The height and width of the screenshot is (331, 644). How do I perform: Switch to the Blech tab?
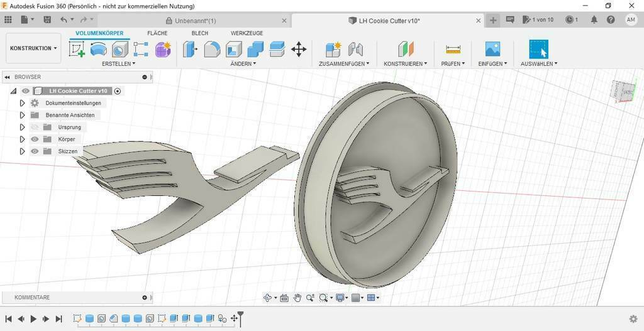coord(200,33)
